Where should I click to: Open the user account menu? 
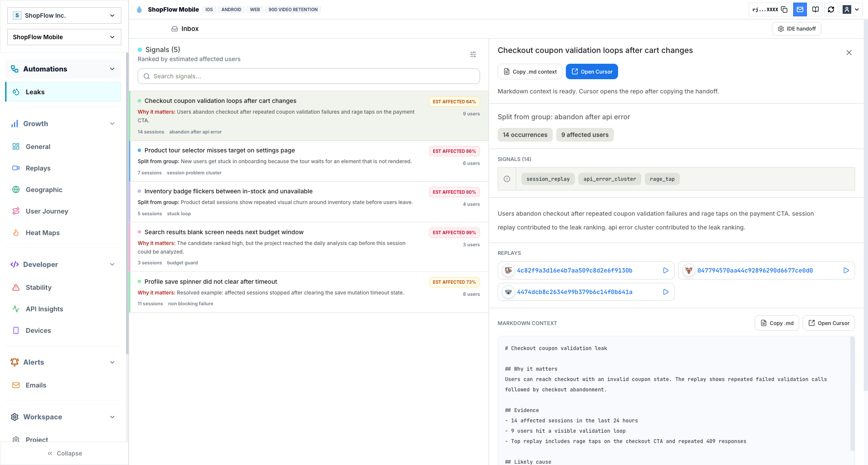click(851, 9)
